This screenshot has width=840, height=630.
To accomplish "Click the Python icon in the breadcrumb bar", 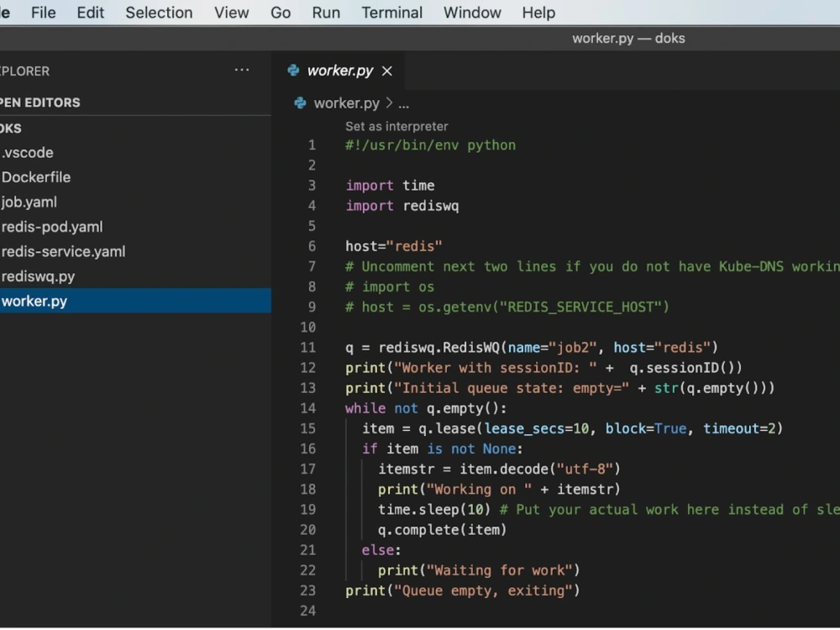I will point(300,102).
